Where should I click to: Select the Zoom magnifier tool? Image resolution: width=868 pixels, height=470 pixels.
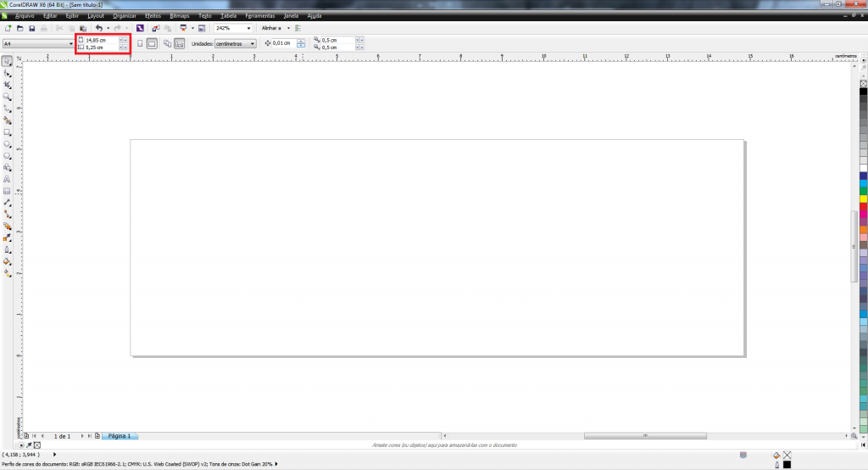coord(7,97)
